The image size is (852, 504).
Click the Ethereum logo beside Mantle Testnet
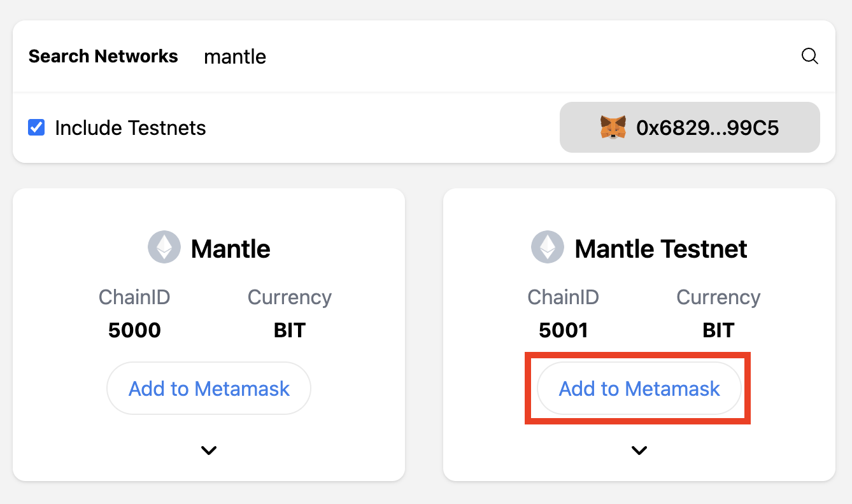tap(548, 248)
